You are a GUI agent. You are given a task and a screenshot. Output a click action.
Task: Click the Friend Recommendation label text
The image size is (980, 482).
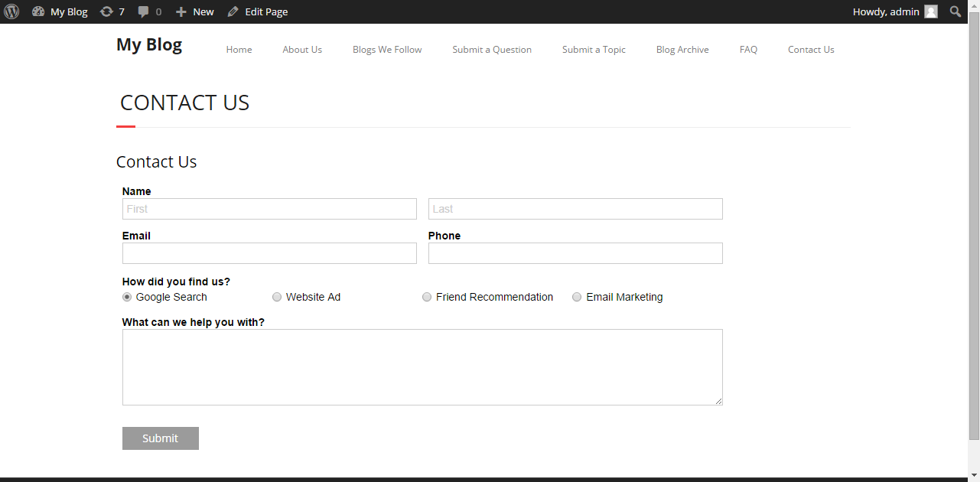(x=494, y=297)
